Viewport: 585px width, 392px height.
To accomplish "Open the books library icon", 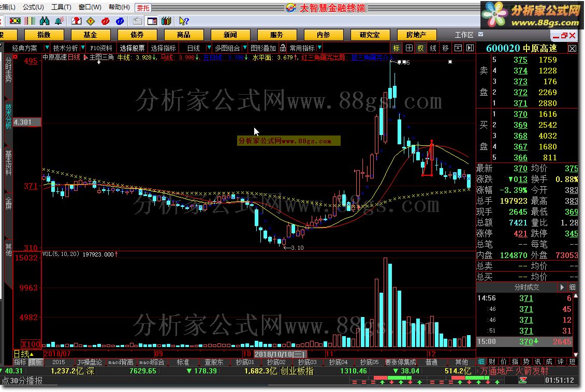I will tap(166, 21).
